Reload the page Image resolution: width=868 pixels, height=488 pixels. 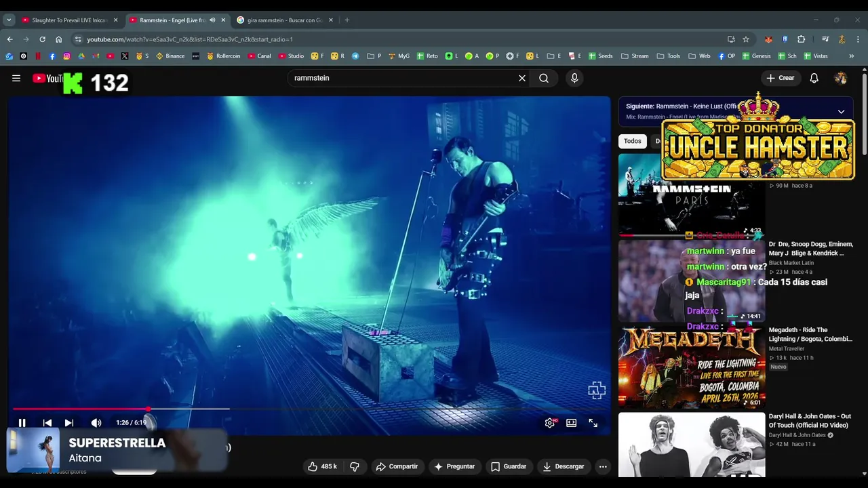pyautogui.click(x=42, y=39)
